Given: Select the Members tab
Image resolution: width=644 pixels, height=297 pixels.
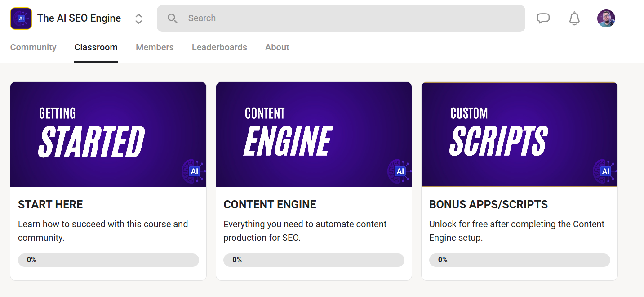Looking at the screenshot, I should [154, 47].
